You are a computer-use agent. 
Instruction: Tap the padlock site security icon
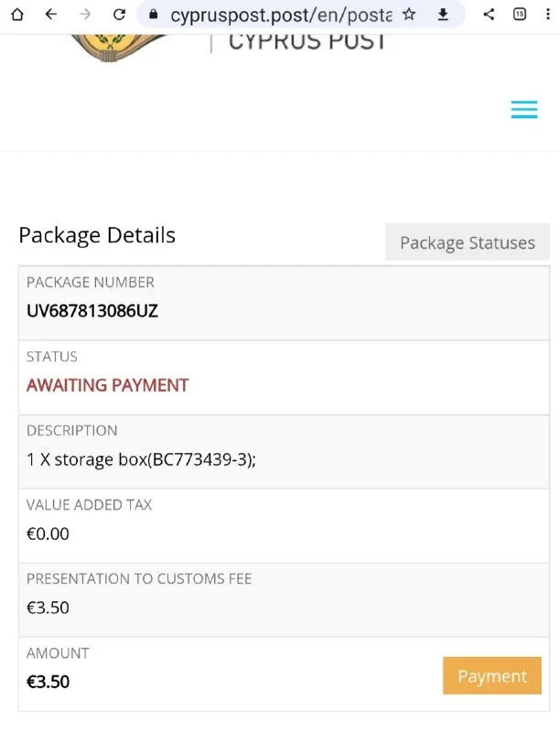coord(154,15)
